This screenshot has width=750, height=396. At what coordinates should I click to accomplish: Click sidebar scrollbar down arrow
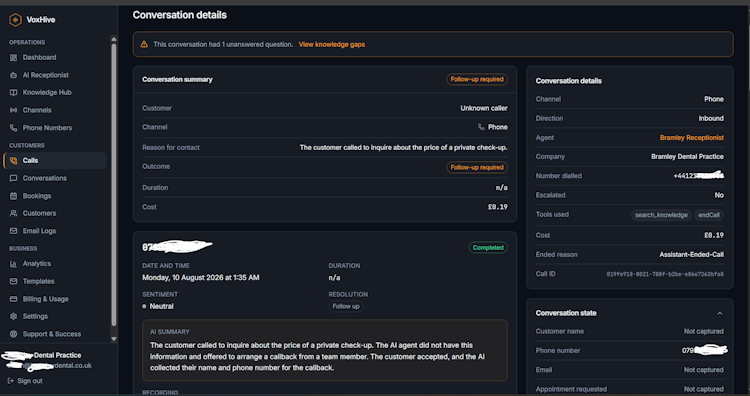point(114,339)
